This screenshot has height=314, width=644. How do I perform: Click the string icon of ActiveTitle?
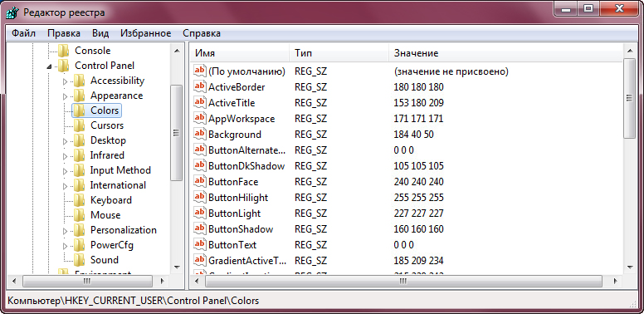tap(200, 102)
